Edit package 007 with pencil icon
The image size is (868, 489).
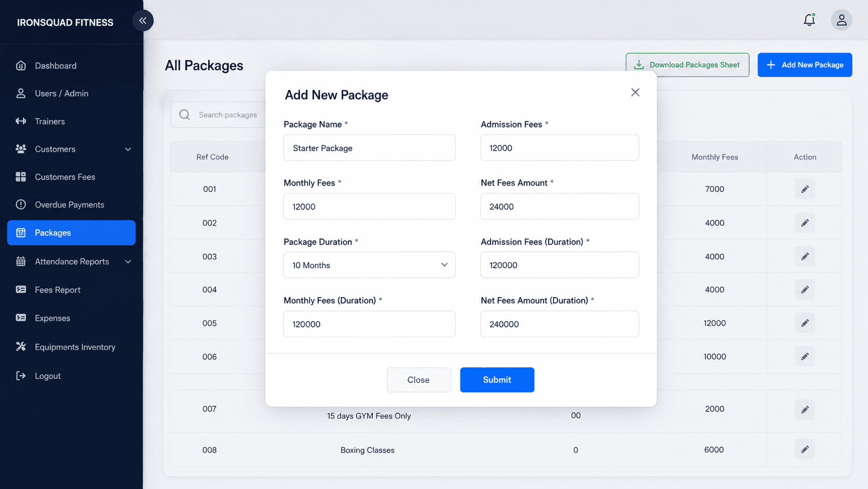pyautogui.click(x=805, y=409)
